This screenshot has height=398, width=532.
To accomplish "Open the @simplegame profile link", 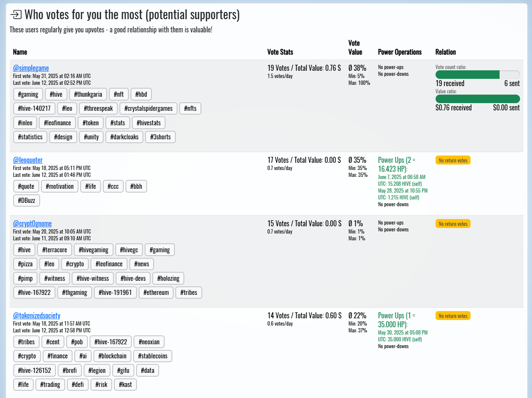I will pos(31,68).
